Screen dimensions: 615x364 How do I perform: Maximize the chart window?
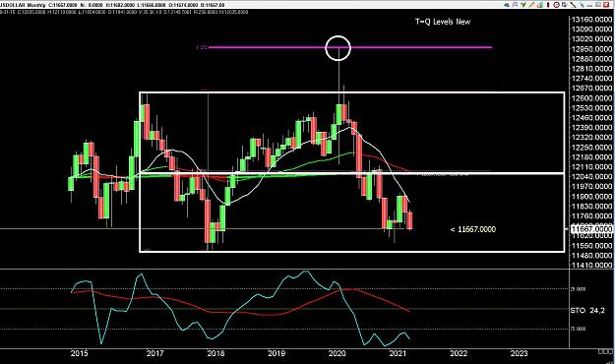598,5
